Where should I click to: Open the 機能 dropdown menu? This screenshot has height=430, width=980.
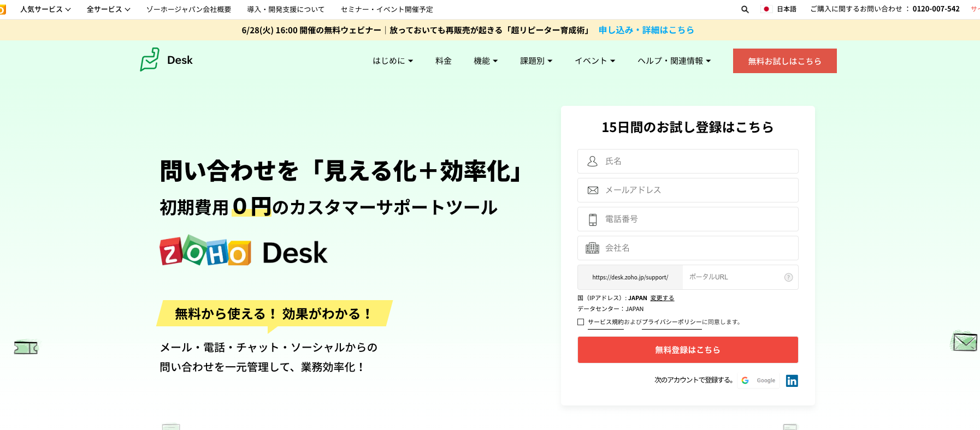click(486, 61)
